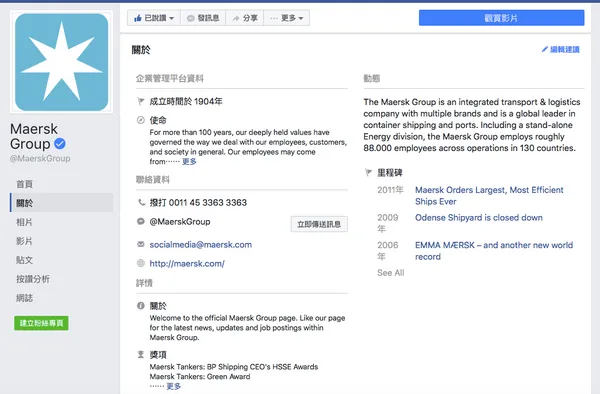
Task: Click the 分享 share button
Action: [245, 18]
